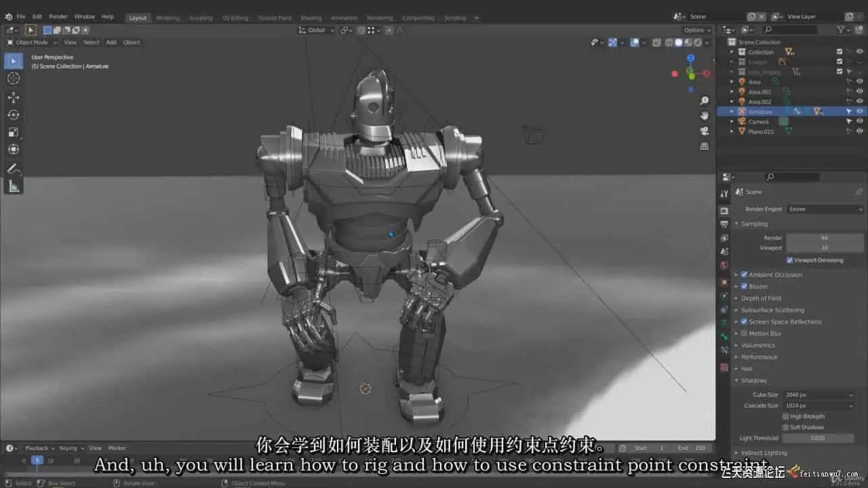Screen dimensions: 868x488
Task: Enable the Soft Shadows checkbox
Action: (x=786, y=427)
